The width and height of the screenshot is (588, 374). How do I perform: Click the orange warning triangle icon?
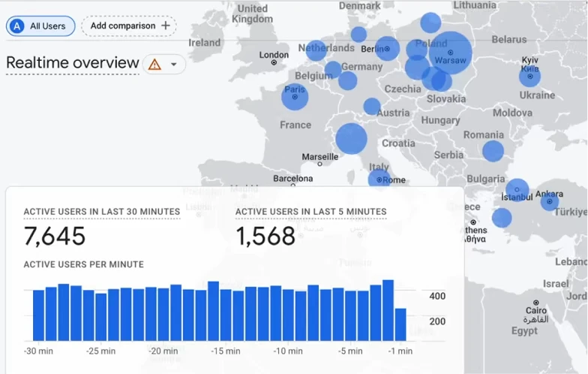[x=154, y=65]
